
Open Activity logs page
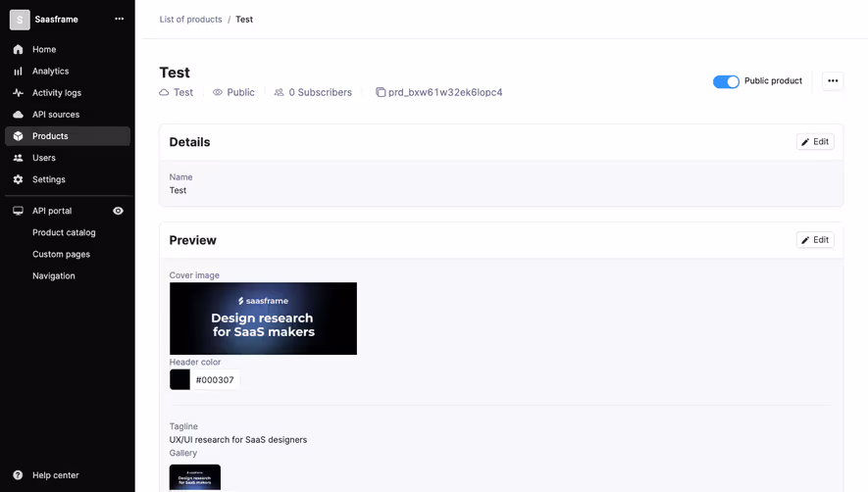point(68,92)
